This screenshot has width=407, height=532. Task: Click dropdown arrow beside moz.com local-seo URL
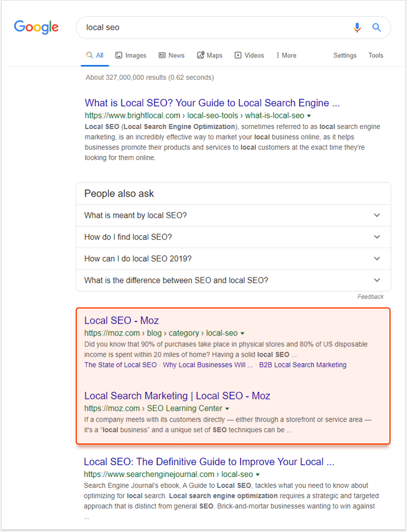click(243, 334)
